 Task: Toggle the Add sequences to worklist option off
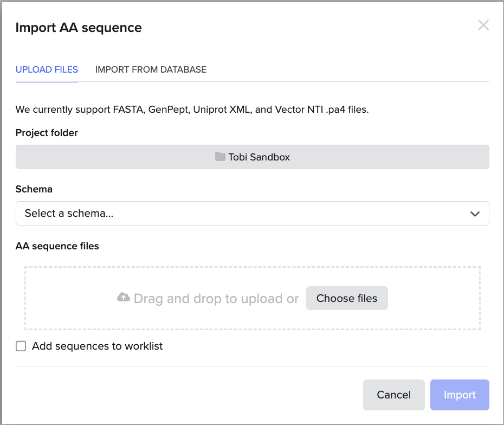click(21, 346)
